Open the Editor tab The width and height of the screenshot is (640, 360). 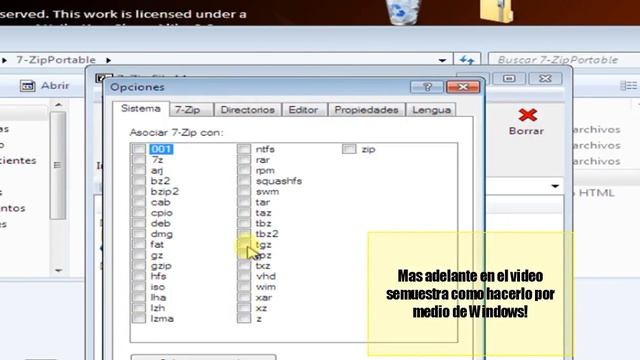point(303,110)
